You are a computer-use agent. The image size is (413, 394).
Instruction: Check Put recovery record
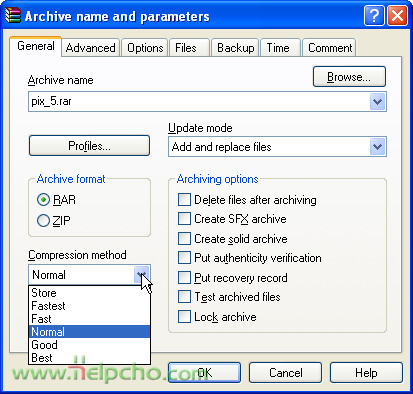233,277
